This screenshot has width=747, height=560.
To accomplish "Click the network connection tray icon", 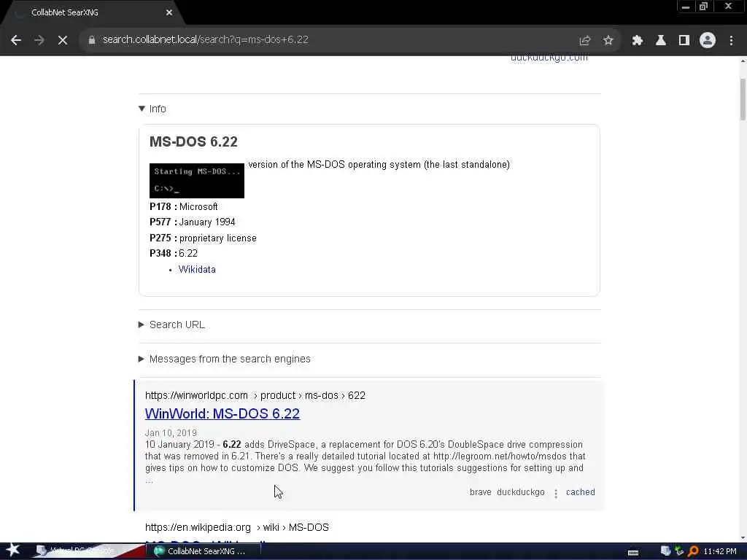I will 680,551.
